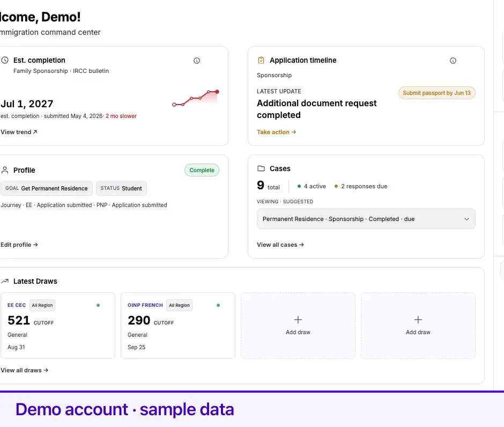Click the green status dot on OINP FRENCH card
The width and height of the screenshot is (504, 427).
(218, 305)
